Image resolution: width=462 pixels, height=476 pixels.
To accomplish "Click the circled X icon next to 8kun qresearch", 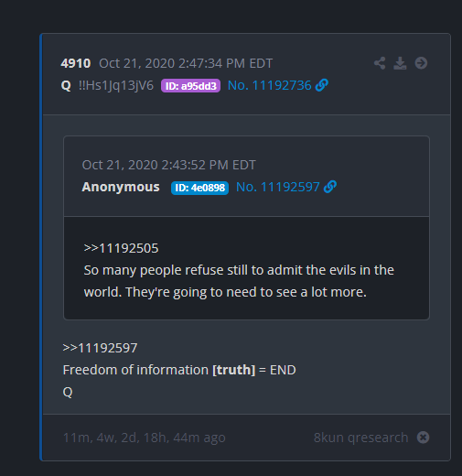I will 423,438.
